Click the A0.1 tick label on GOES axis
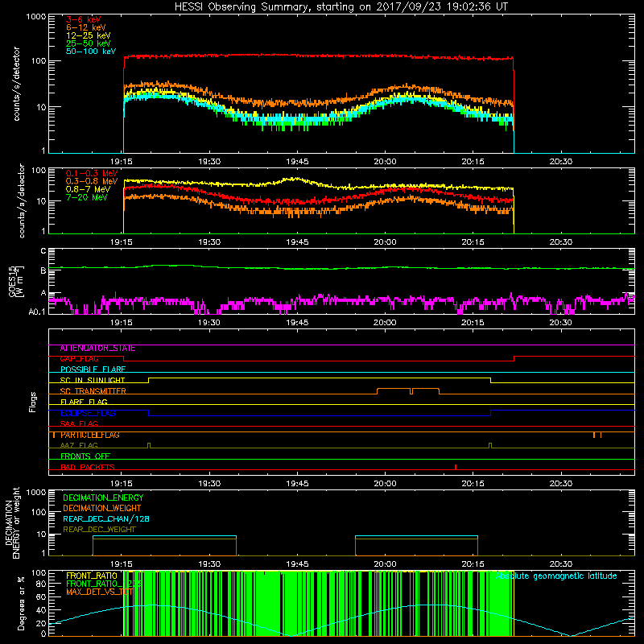The height and width of the screenshot is (644, 644). click(x=37, y=312)
